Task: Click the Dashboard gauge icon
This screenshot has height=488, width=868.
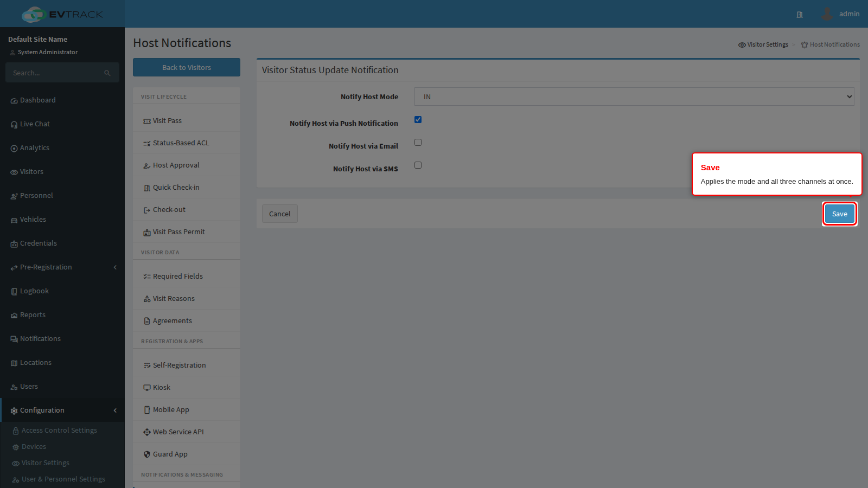Action: pyautogui.click(x=14, y=101)
